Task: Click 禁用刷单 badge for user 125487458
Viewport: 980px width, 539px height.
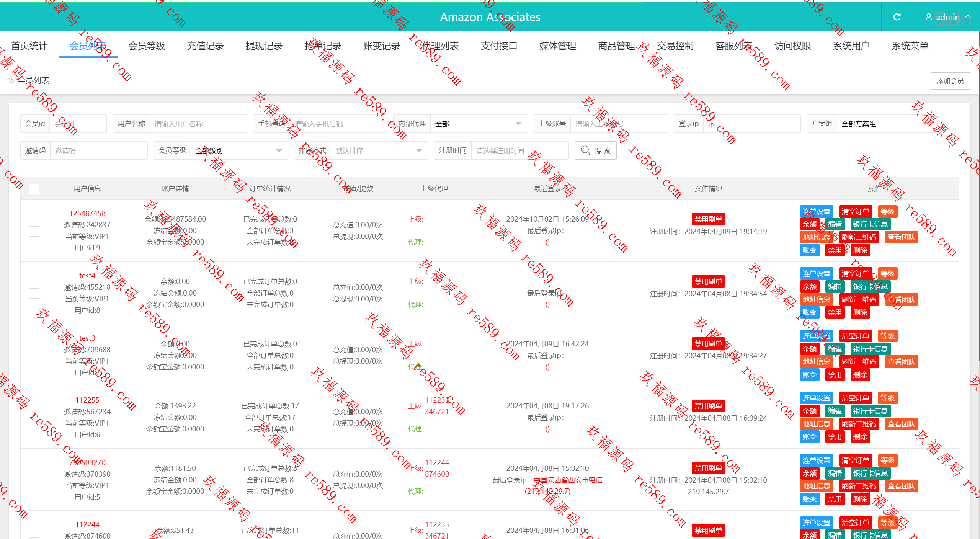Action: coord(708,219)
